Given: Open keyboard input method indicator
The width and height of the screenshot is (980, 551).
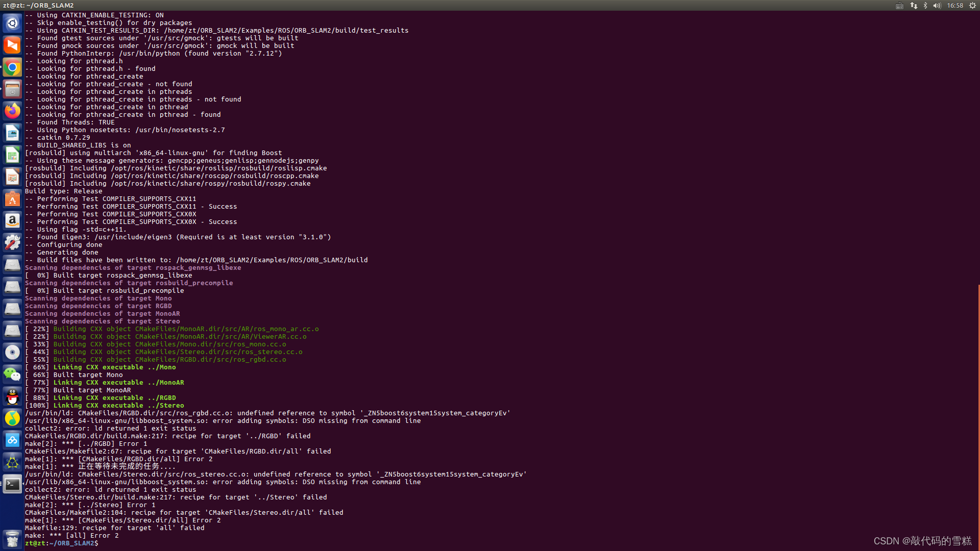Looking at the screenshot, I should coord(899,6).
